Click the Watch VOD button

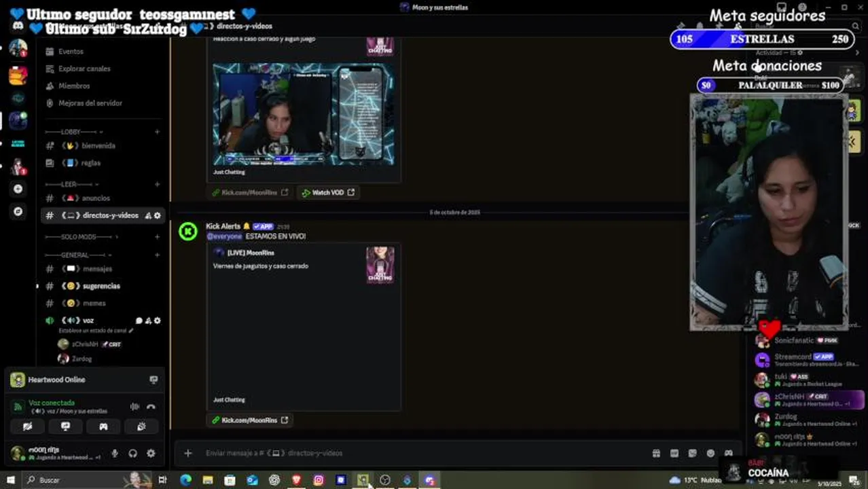point(328,192)
